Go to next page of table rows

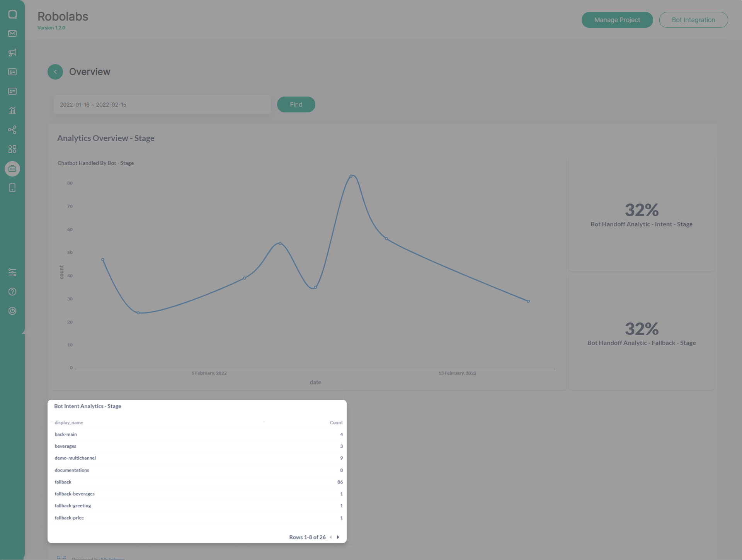coord(338,537)
